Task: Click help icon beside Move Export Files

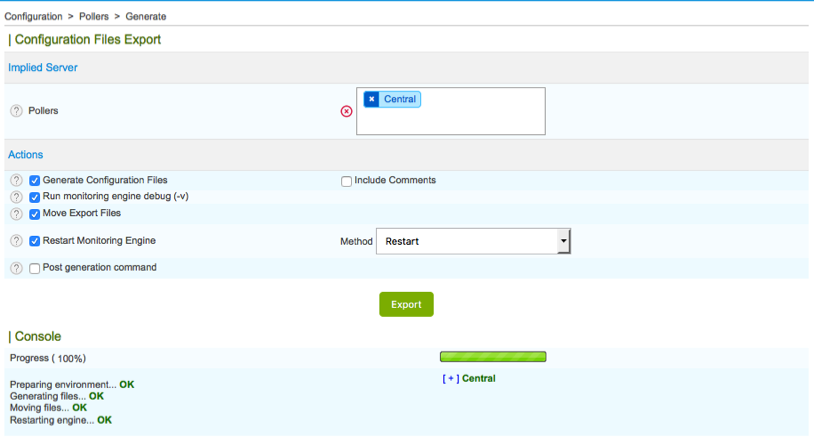Action: click(16, 214)
